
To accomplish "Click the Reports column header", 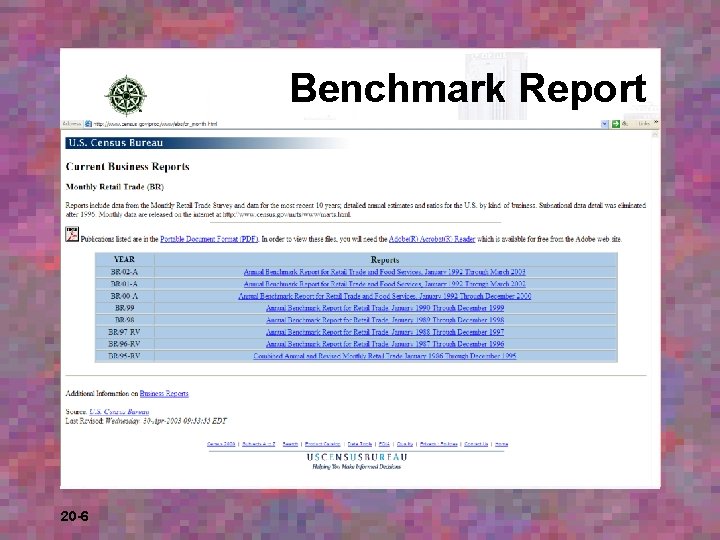I will click(x=385, y=260).
